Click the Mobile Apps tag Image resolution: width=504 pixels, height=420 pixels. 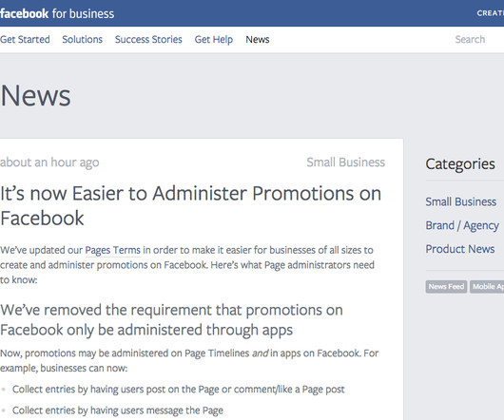point(487,286)
